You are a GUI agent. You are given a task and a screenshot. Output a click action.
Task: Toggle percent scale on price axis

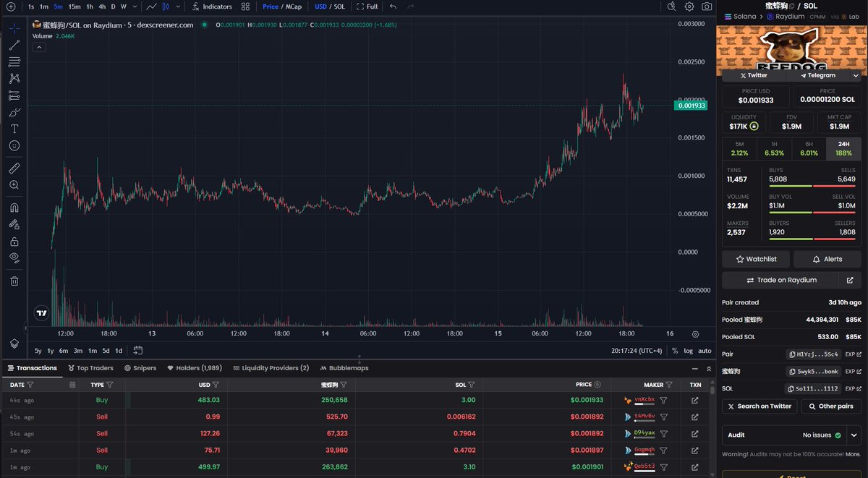(x=675, y=351)
